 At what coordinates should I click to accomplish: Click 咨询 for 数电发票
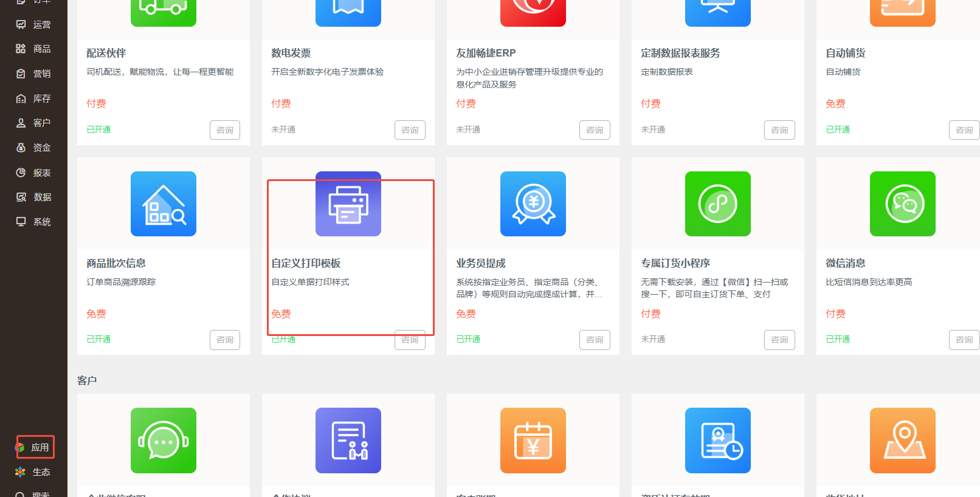(410, 130)
